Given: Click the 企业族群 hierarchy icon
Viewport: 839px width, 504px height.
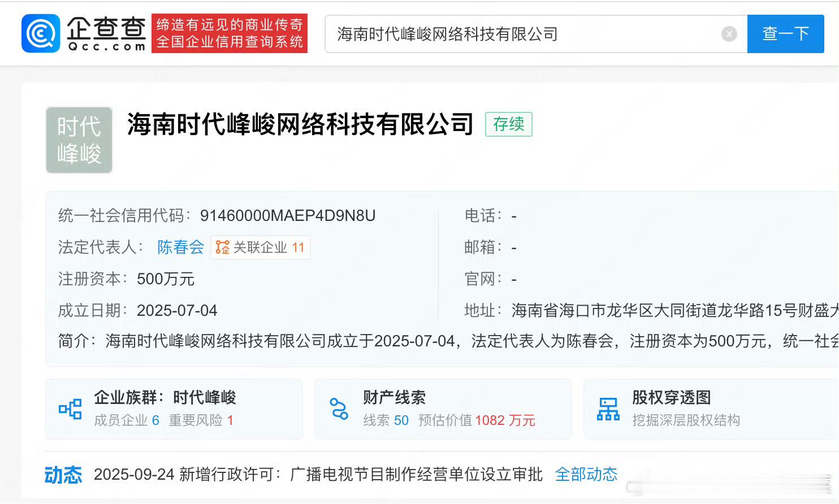Looking at the screenshot, I should point(70,409).
